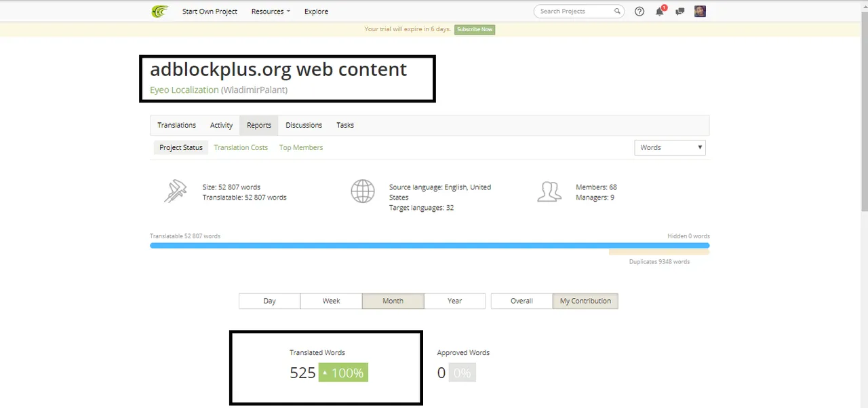
Task: Click the Approved Words label
Action: [x=463, y=352]
